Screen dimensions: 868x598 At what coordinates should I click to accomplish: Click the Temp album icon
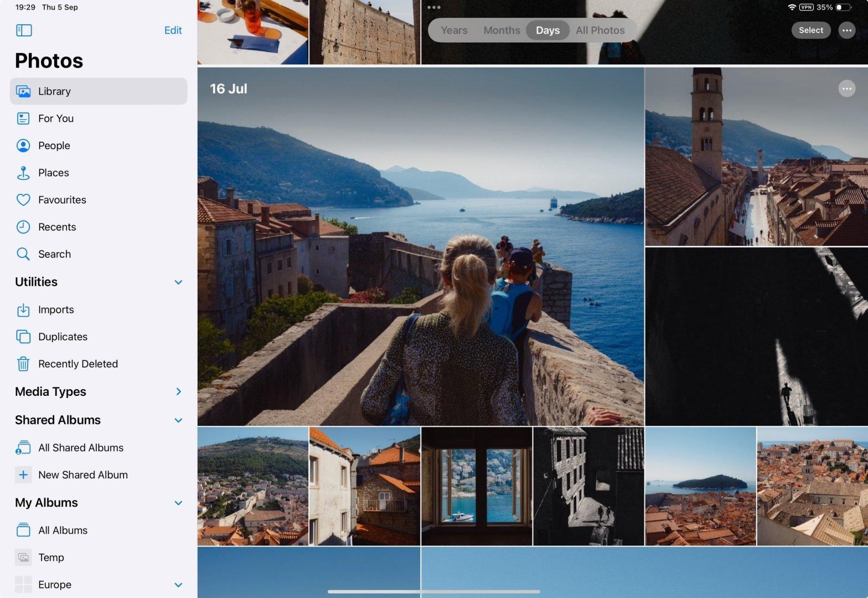[23, 557]
